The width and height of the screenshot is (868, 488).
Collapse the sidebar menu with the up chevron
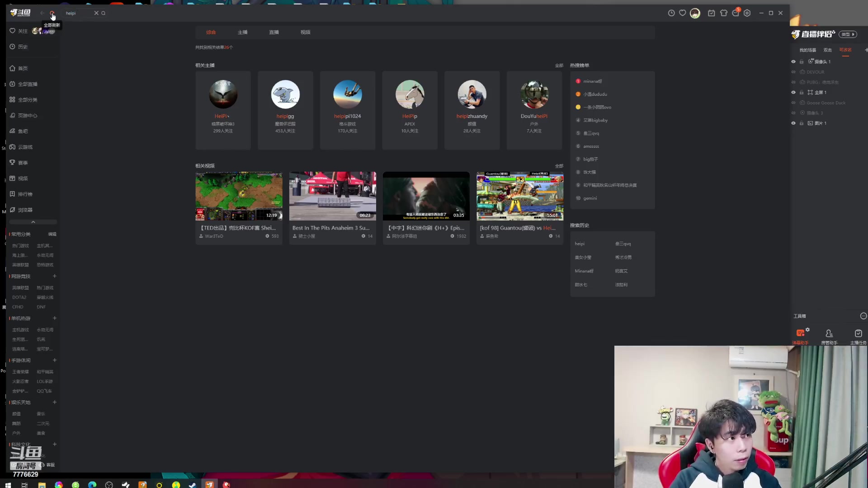point(33,222)
